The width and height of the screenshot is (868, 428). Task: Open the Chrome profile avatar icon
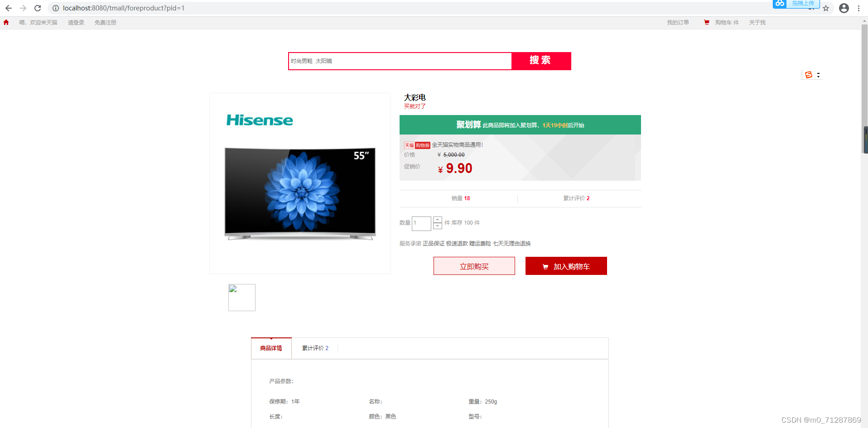(844, 8)
